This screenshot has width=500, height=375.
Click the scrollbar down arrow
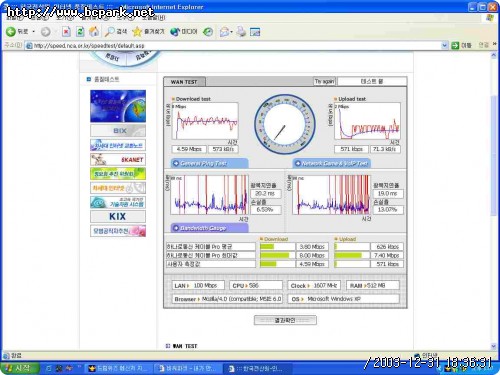click(x=494, y=346)
